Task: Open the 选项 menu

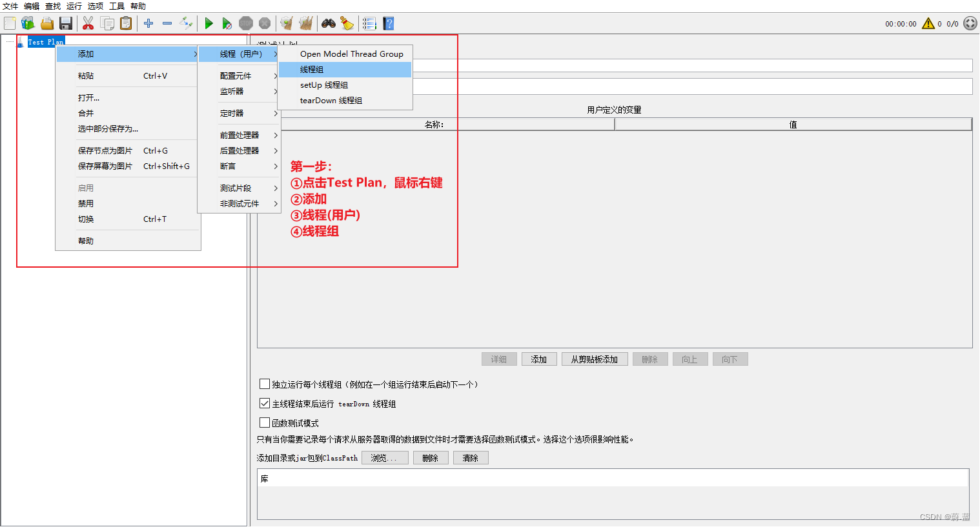Action: tap(96, 6)
